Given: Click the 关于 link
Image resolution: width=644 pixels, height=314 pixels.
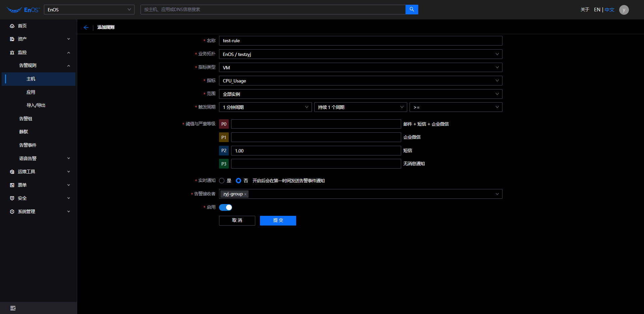Looking at the screenshot, I should click(585, 10).
